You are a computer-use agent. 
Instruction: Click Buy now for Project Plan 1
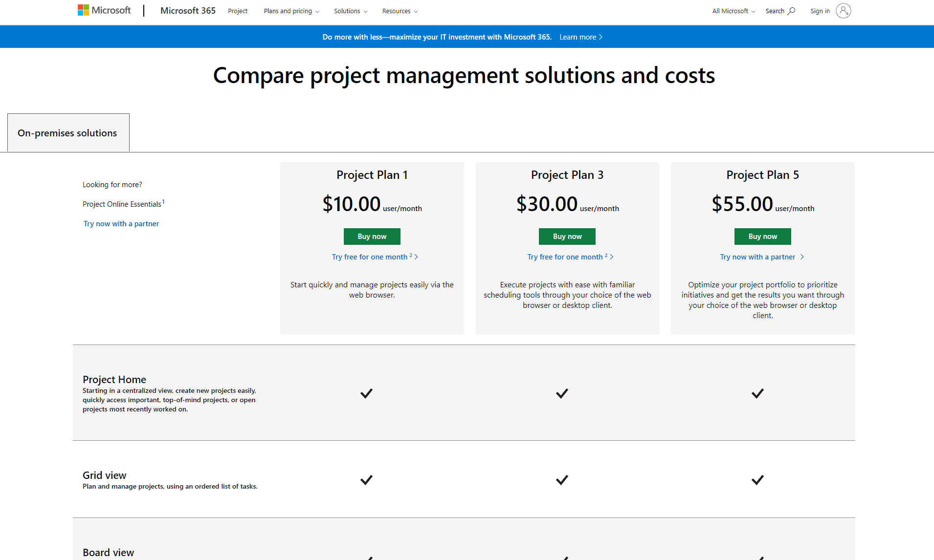(372, 237)
